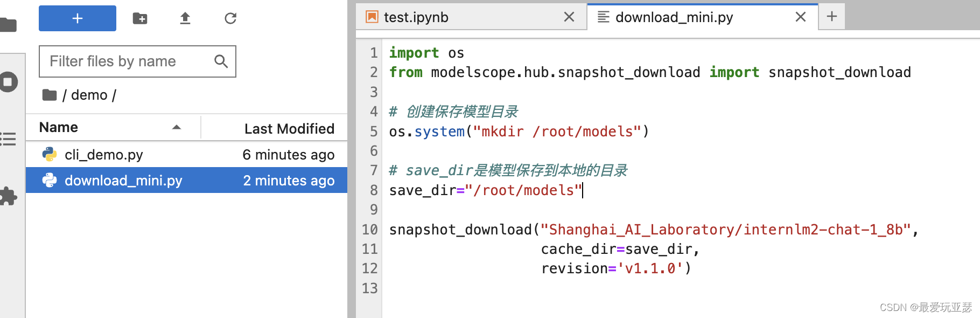This screenshot has height=318, width=980.
Task: Click the root folder icon in breadcrumb
Action: coord(50,95)
